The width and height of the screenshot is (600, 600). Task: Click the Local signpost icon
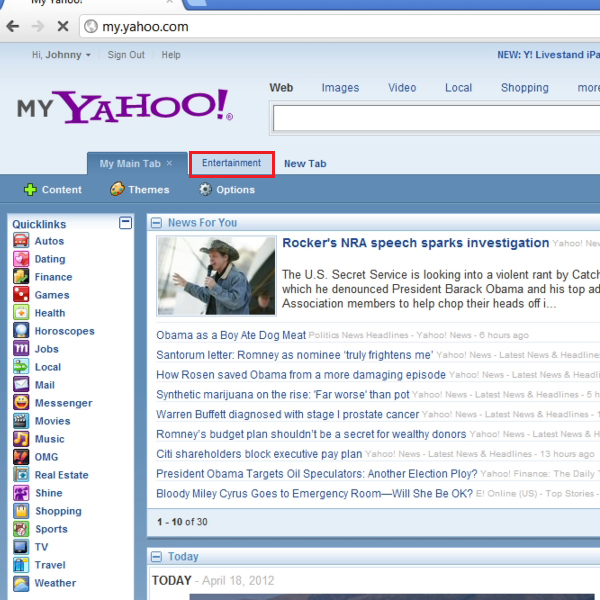[21, 367]
